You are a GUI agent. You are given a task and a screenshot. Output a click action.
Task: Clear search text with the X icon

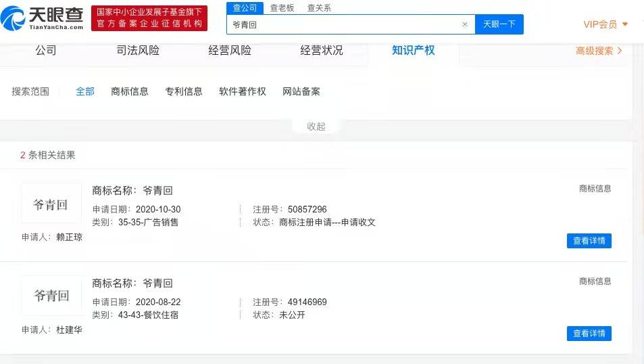[464, 24]
